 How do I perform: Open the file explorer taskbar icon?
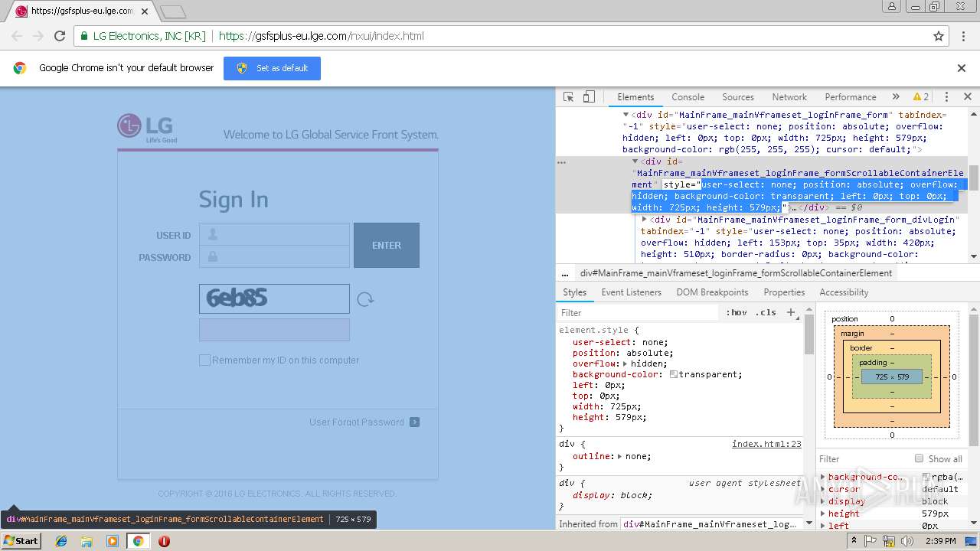[87, 541]
